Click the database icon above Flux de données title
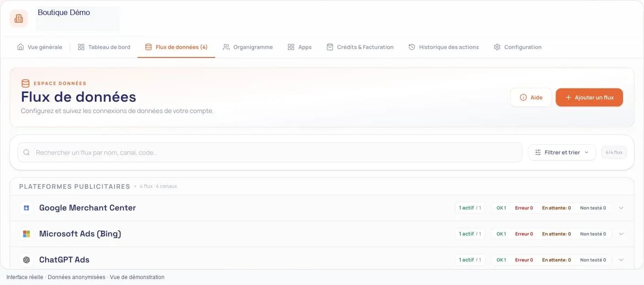 point(26,83)
